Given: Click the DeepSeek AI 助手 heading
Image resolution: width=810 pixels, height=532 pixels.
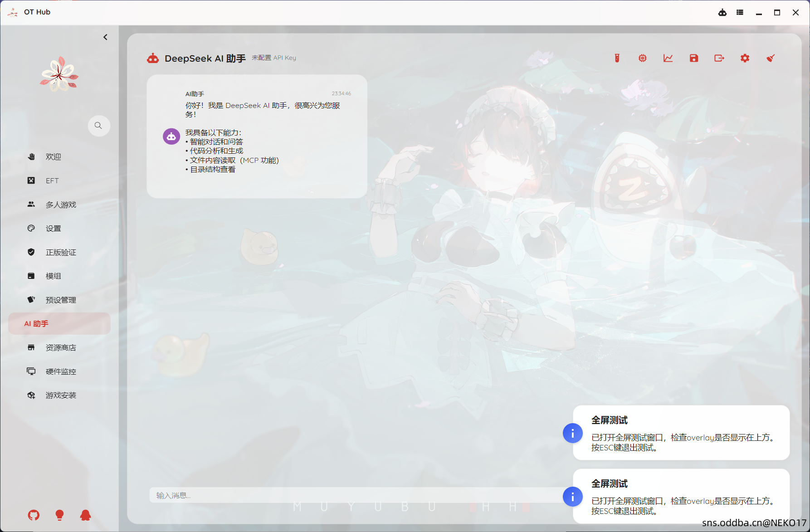Looking at the screenshot, I should (205, 59).
